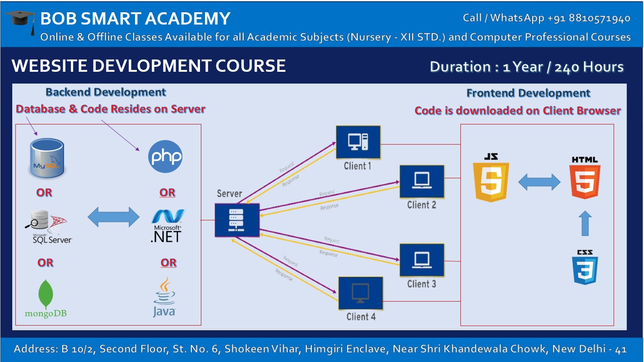
Task: Click the Client 4 monitor icon
Action: [360, 293]
